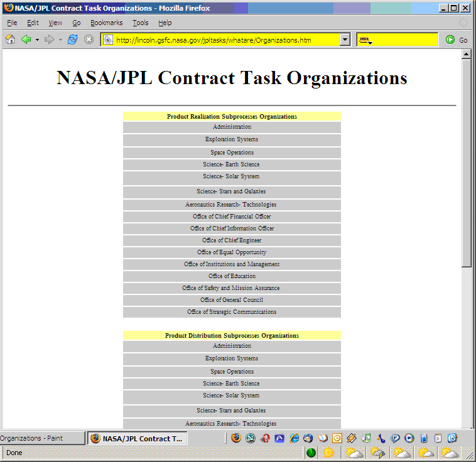Click the green Go button
The width and height of the screenshot is (476, 462).
click(457, 40)
